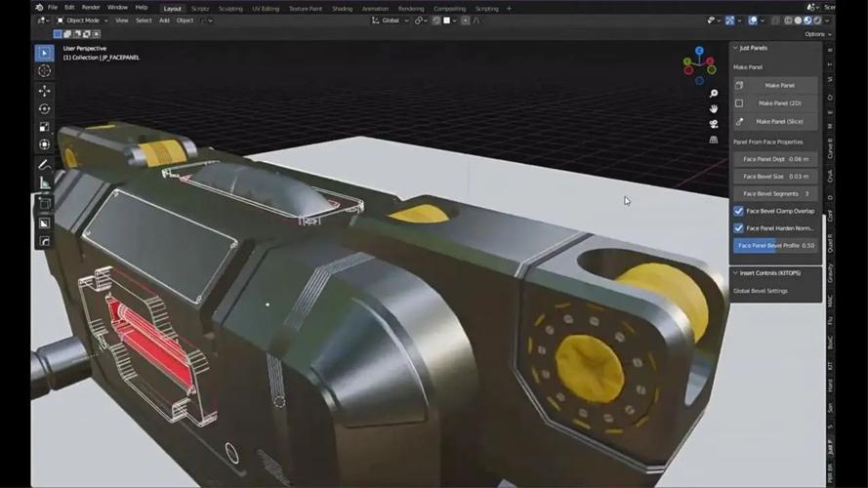Screen dimensions: 868x488
Task: Open viewport shading options arrow
Action: [x=828, y=20]
